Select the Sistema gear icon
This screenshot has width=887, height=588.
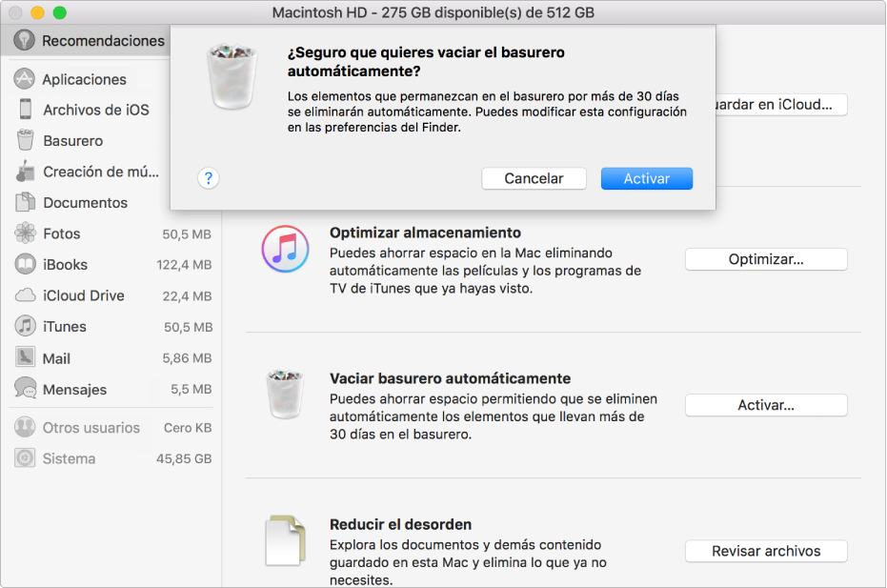pos(25,458)
